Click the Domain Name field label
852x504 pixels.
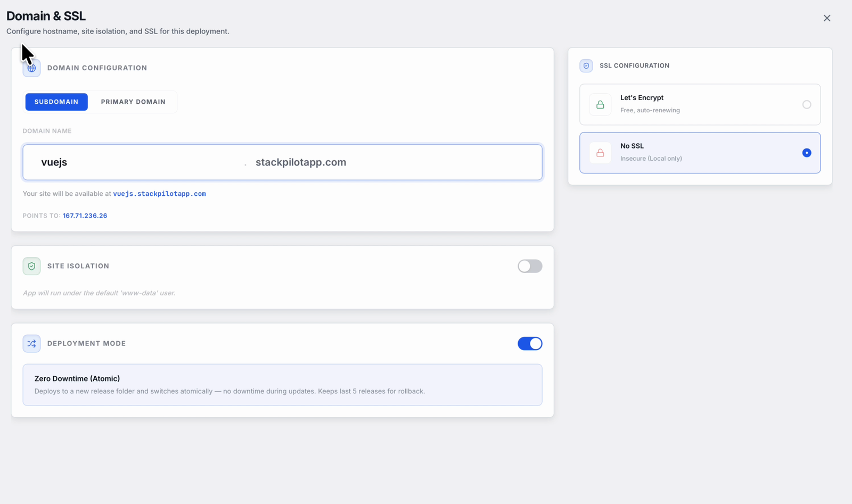coord(47,131)
